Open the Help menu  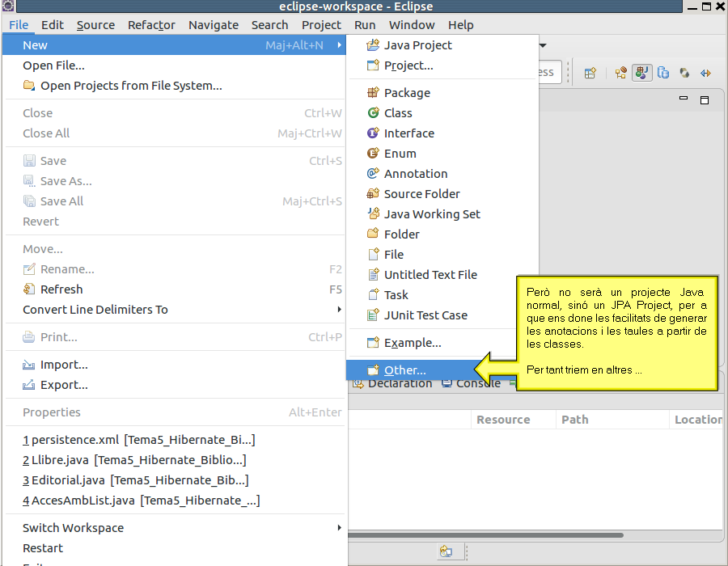[460, 25]
